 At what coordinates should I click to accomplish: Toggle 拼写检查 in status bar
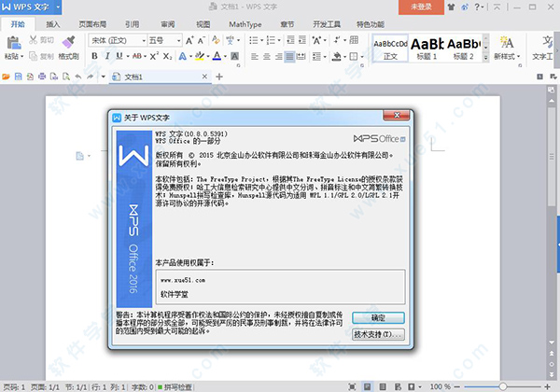coord(175,387)
